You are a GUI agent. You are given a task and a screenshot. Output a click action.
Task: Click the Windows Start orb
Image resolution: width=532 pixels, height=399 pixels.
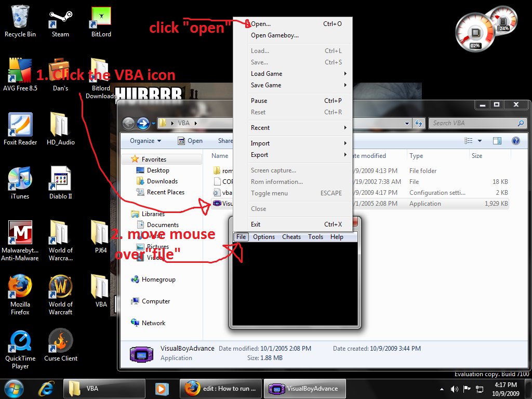click(x=14, y=389)
